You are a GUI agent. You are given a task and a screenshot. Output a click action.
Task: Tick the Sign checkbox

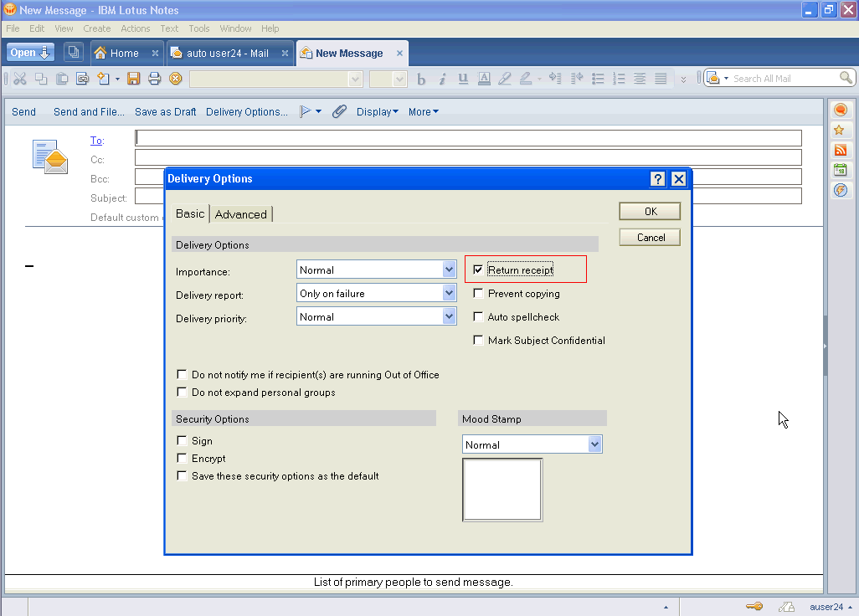coord(182,441)
